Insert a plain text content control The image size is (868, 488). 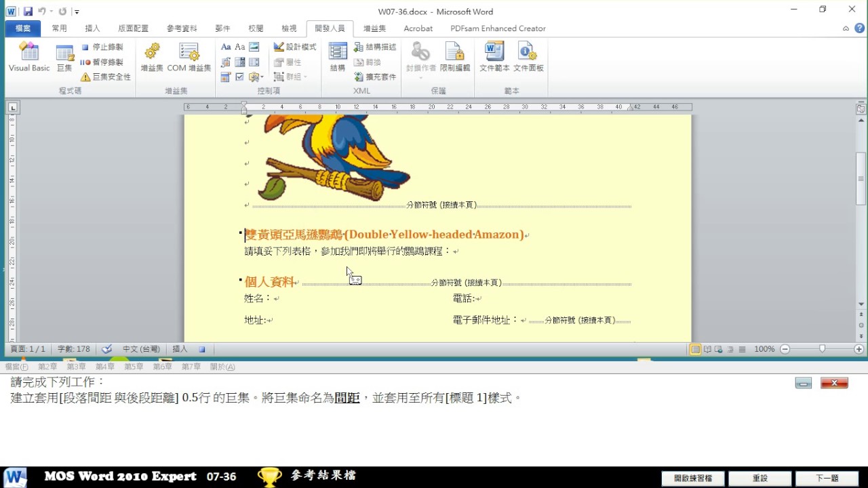(239, 47)
